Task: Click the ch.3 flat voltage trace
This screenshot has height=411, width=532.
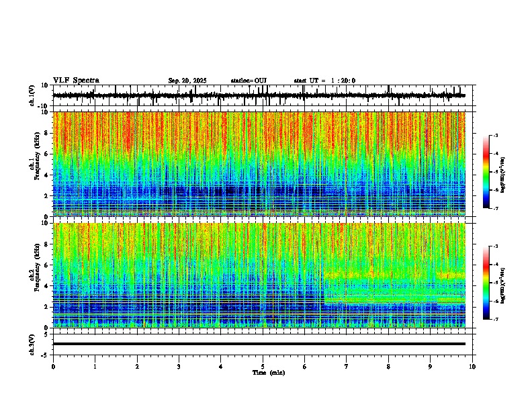Action: [x=259, y=344]
